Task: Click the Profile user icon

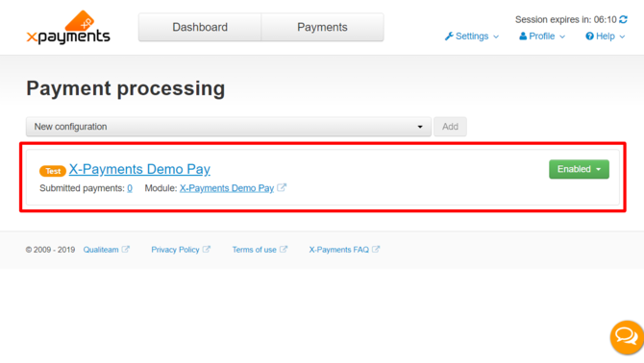Action: click(523, 36)
